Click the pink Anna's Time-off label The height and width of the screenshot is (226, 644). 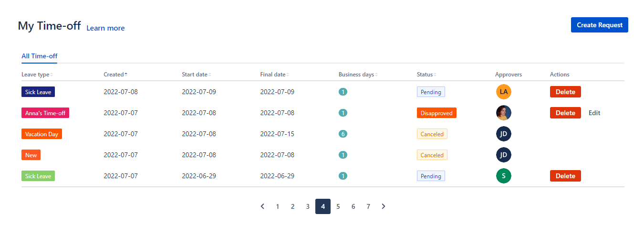45,113
